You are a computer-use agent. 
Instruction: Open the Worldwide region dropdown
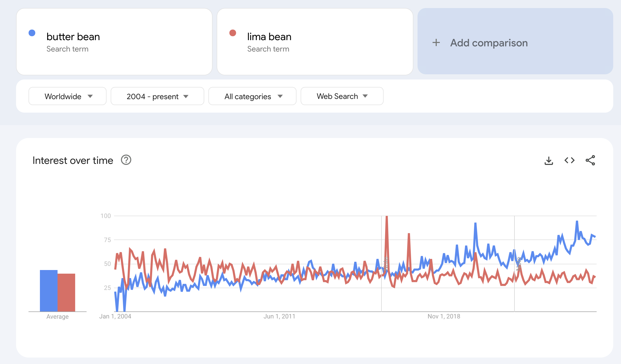click(67, 96)
